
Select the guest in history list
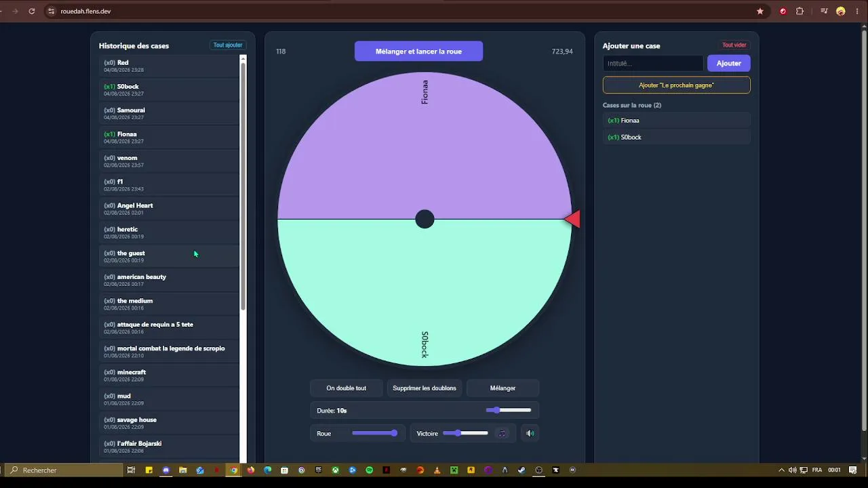point(169,256)
